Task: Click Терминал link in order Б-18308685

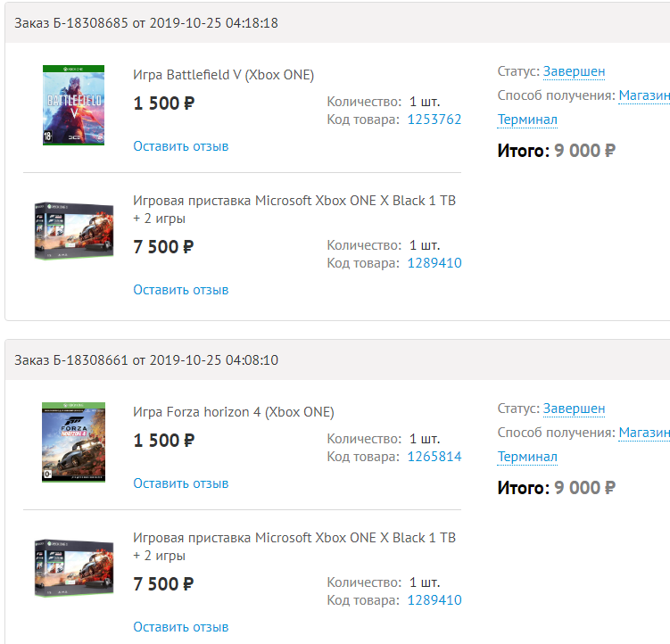Action: tap(527, 120)
